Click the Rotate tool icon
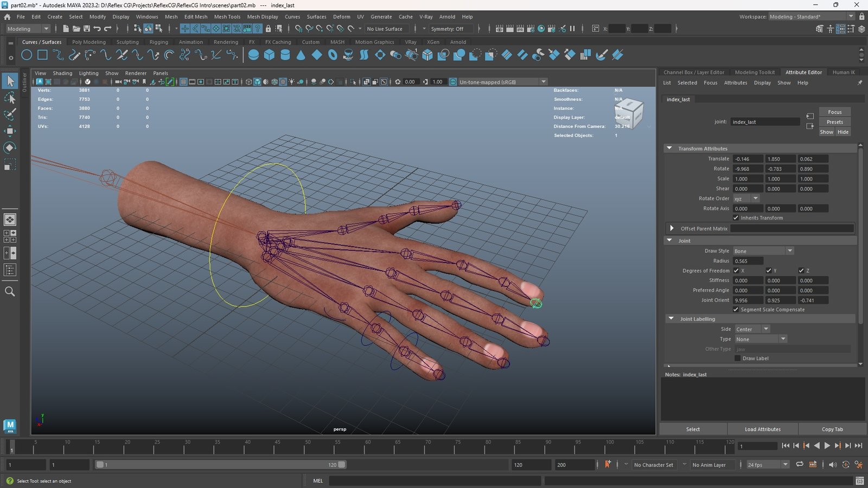 tap(10, 147)
